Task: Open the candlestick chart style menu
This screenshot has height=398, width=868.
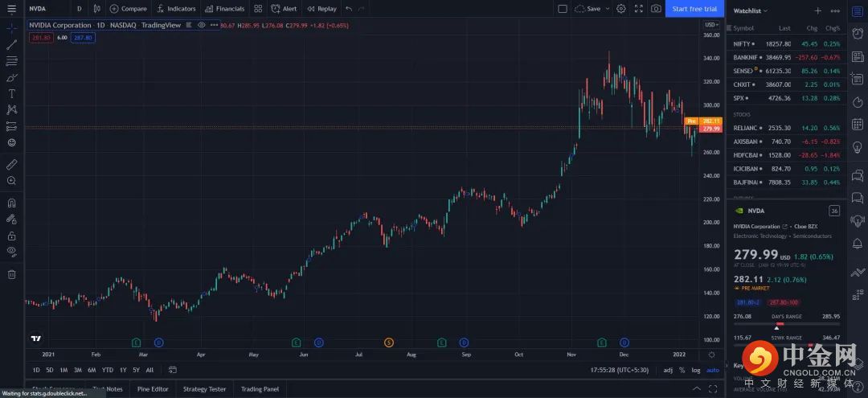Action: [97, 9]
